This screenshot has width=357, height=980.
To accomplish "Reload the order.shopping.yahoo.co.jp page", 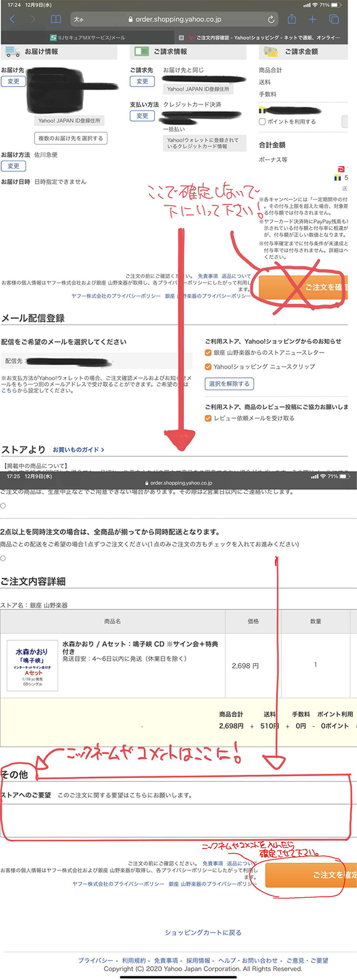I will click(271, 19).
